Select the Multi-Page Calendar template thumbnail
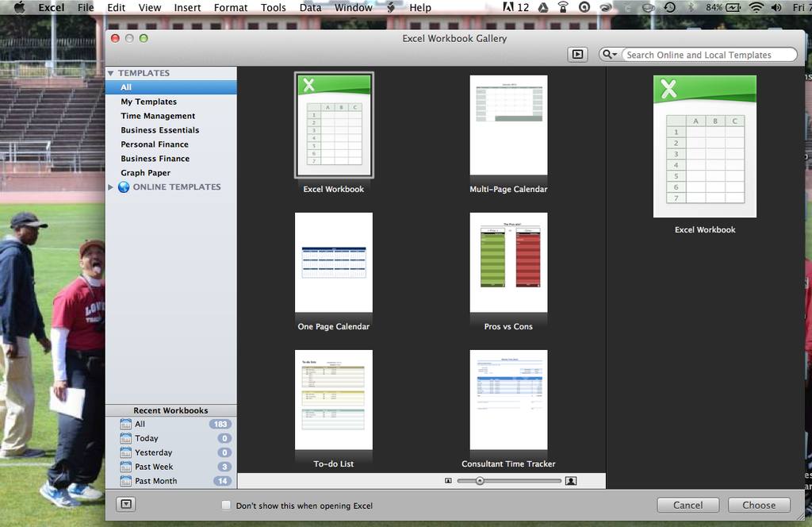The width and height of the screenshot is (812, 527). tap(508, 125)
